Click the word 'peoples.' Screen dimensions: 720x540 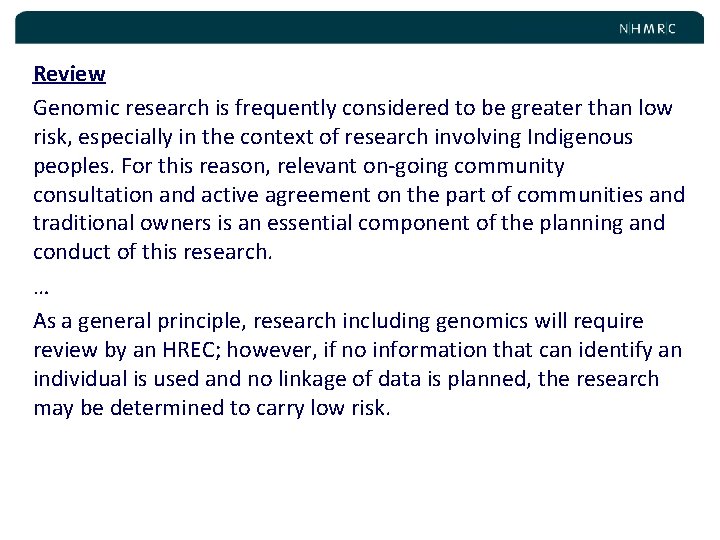(73, 166)
